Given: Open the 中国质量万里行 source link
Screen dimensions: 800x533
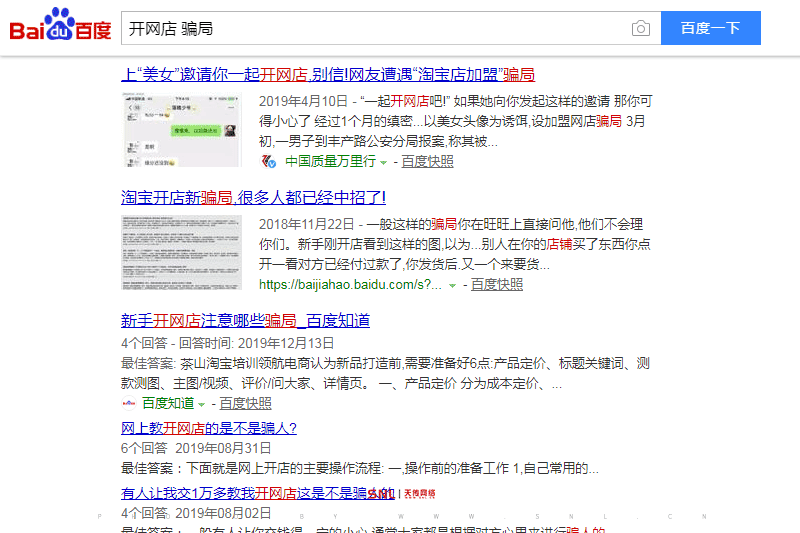Looking at the screenshot, I should click(330, 162).
